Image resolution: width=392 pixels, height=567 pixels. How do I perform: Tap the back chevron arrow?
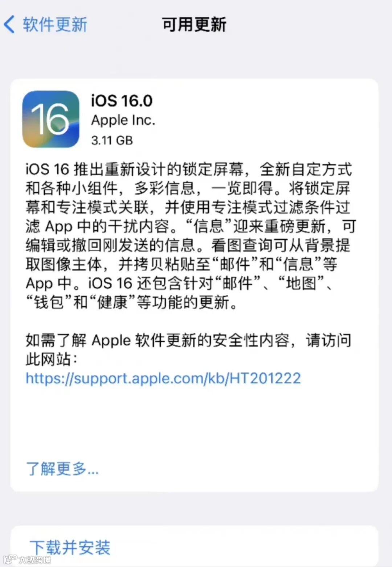tap(9, 24)
